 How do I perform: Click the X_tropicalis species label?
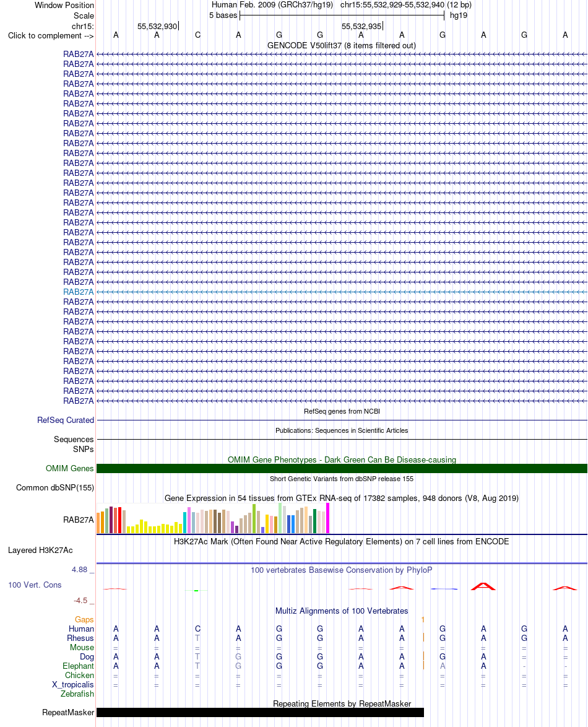73,684
